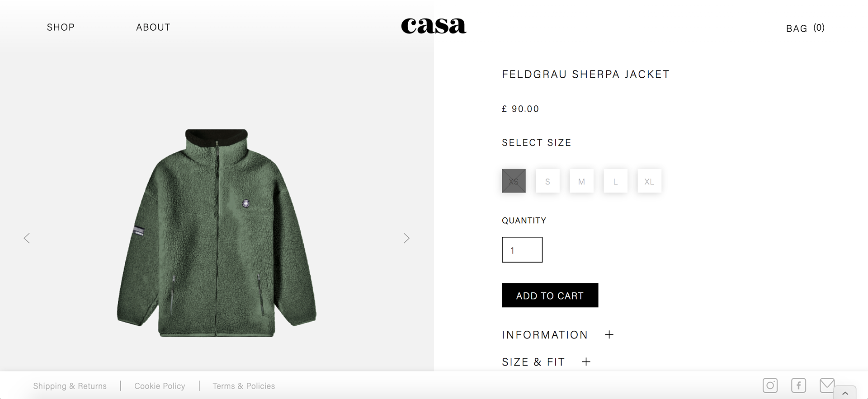Open the Facebook icon in footer
Viewport: 868px width, 399px height.
click(x=798, y=385)
